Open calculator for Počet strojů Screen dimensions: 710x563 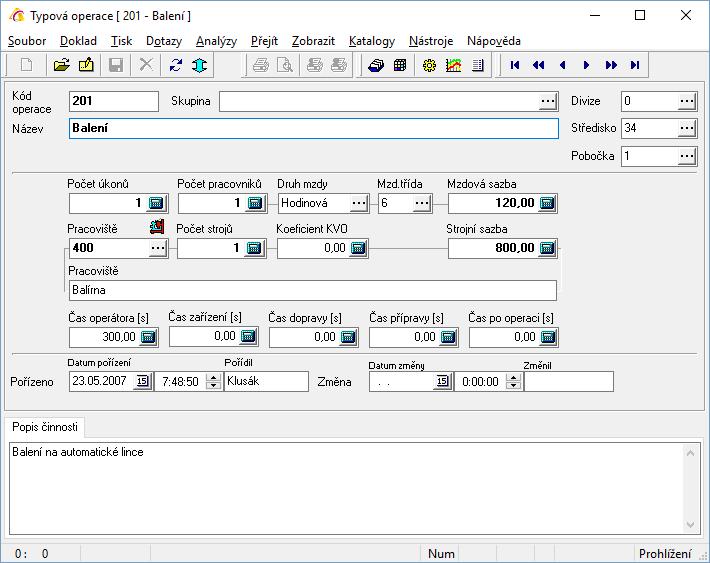[254, 248]
